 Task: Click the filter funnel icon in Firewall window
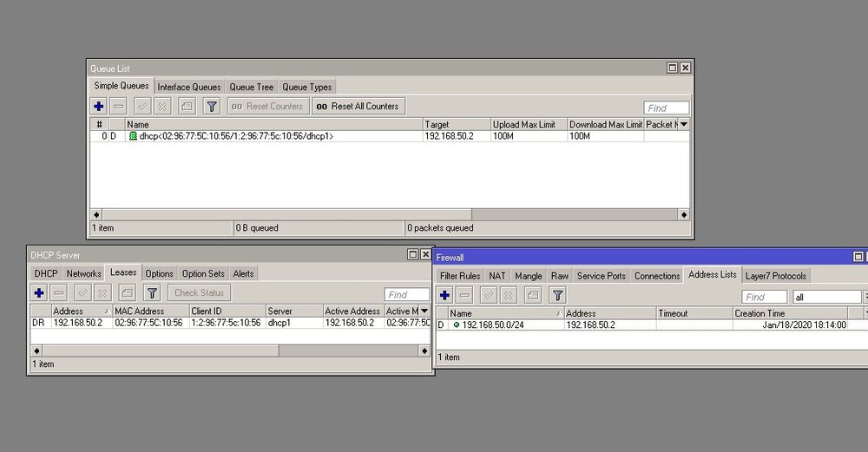(x=557, y=296)
